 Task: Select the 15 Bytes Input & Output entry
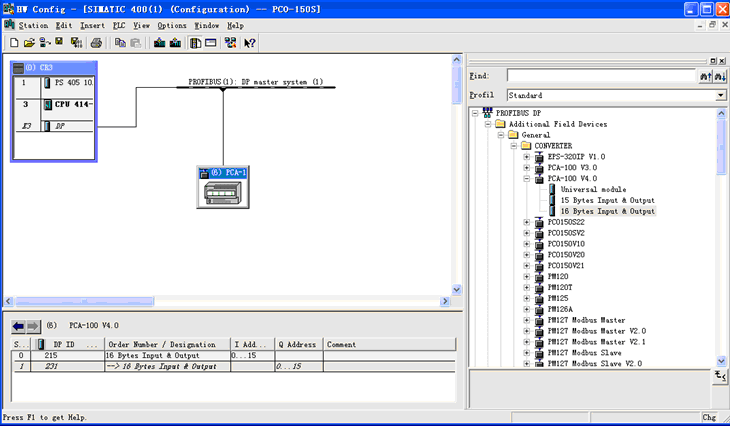(x=607, y=201)
